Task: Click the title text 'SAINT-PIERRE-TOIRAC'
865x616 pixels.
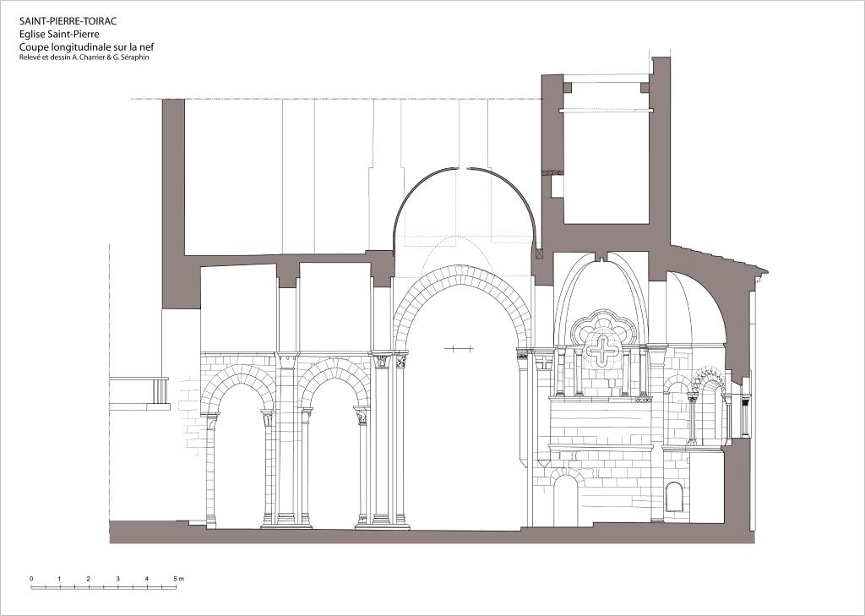Action: click(68, 21)
